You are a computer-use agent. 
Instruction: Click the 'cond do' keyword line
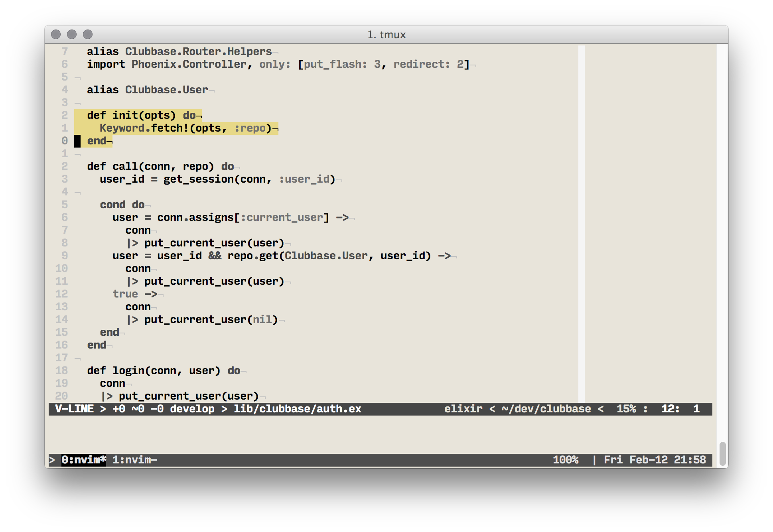click(x=122, y=205)
